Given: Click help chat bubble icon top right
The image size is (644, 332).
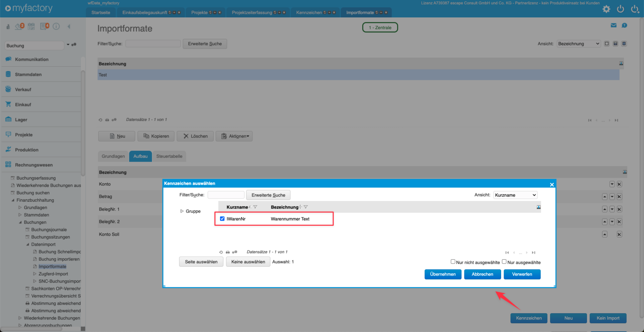Looking at the screenshot, I should pos(624,25).
